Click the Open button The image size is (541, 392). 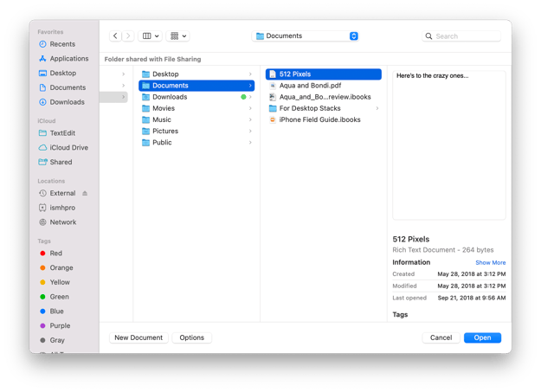click(482, 337)
